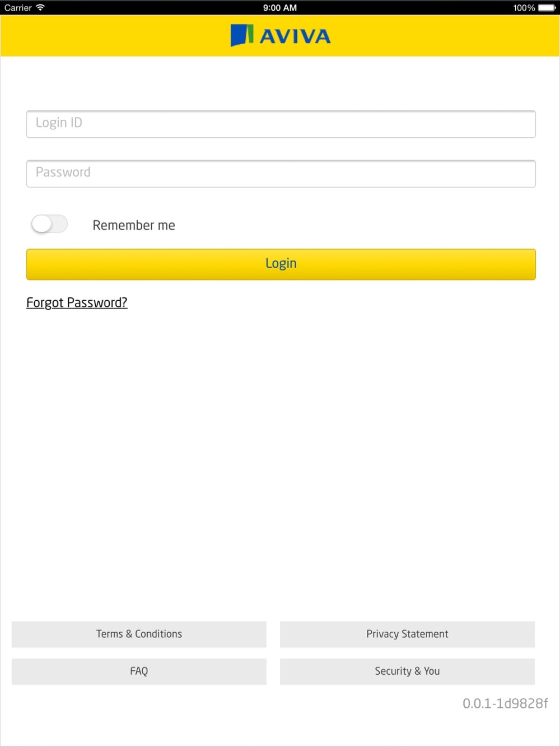The image size is (560, 747).
Task: Tap the 9:00 AM clock
Action: [280, 8]
